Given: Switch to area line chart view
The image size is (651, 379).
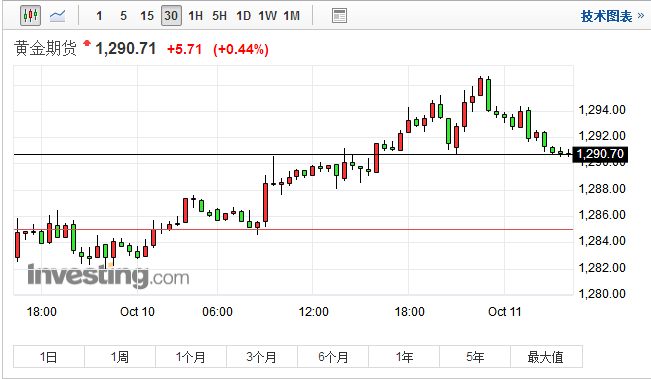Looking at the screenshot, I should (x=57, y=16).
